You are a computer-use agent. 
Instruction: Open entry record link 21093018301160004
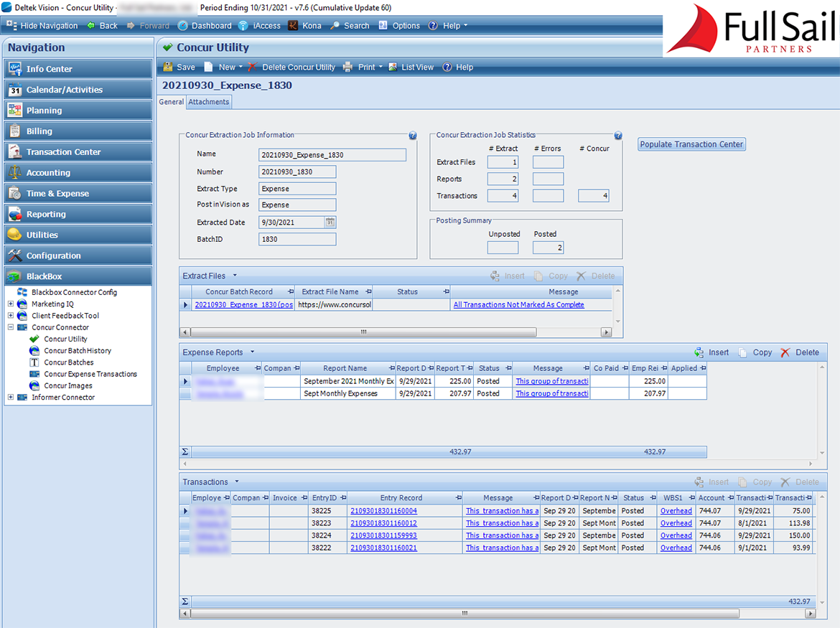click(383, 511)
